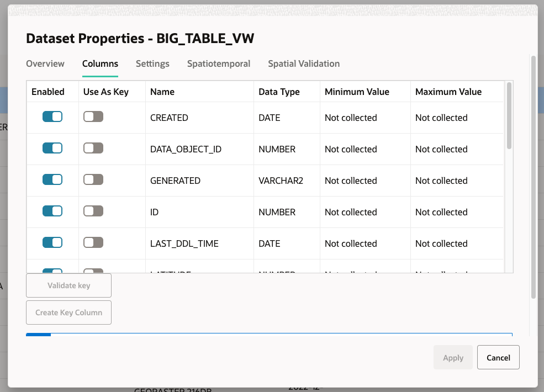The height and width of the screenshot is (392, 544).
Task: Switch on Use As Key for GENERATED
Action: point(93,179)
